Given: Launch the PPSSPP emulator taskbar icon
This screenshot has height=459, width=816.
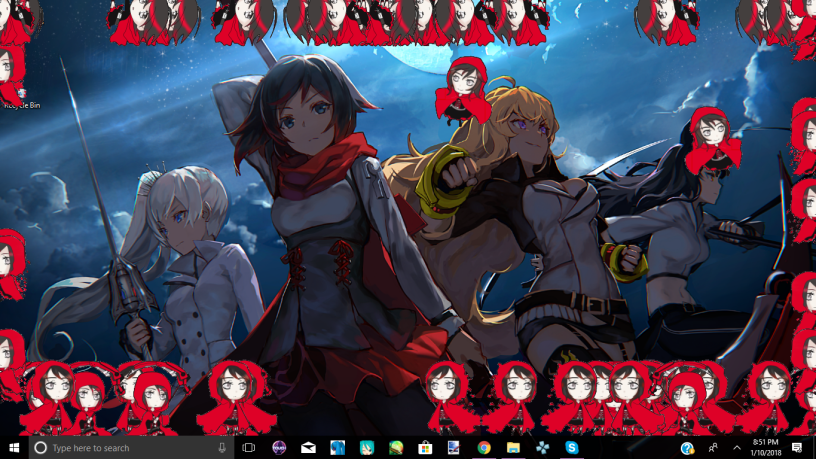Looking at the screenshot, I should (542, 448).
